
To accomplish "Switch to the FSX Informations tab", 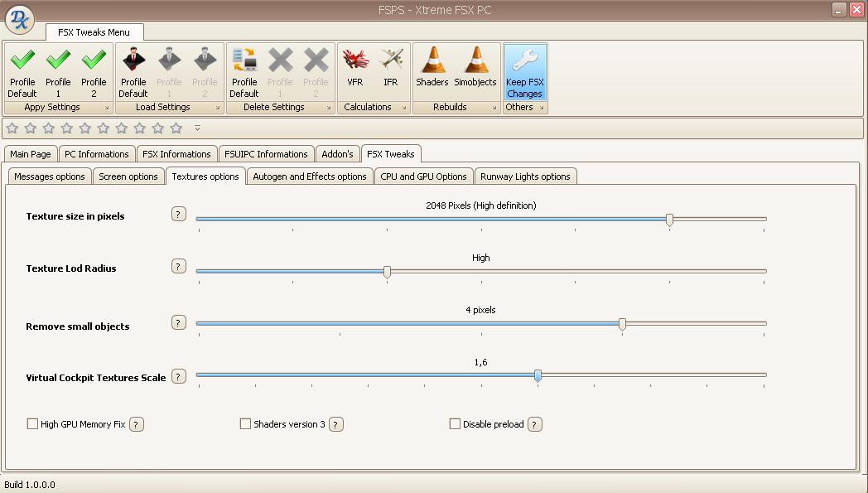I will point(176,154).
